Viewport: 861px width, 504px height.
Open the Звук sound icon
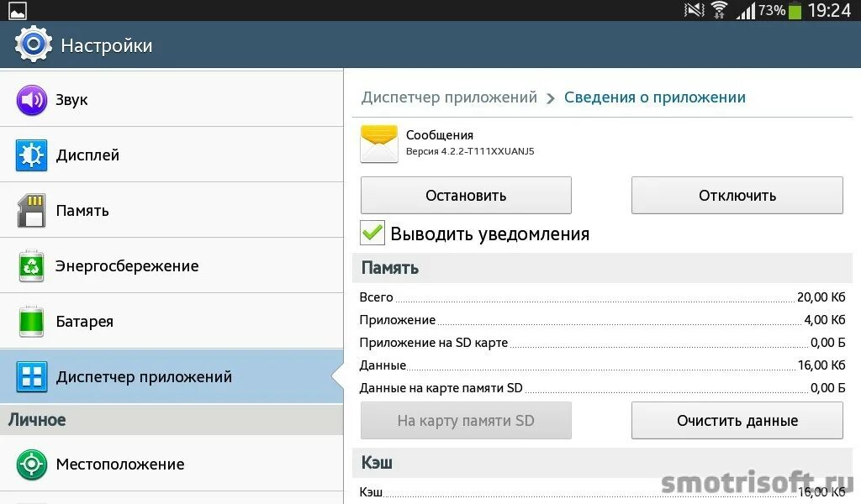click(x=31, y=100)
